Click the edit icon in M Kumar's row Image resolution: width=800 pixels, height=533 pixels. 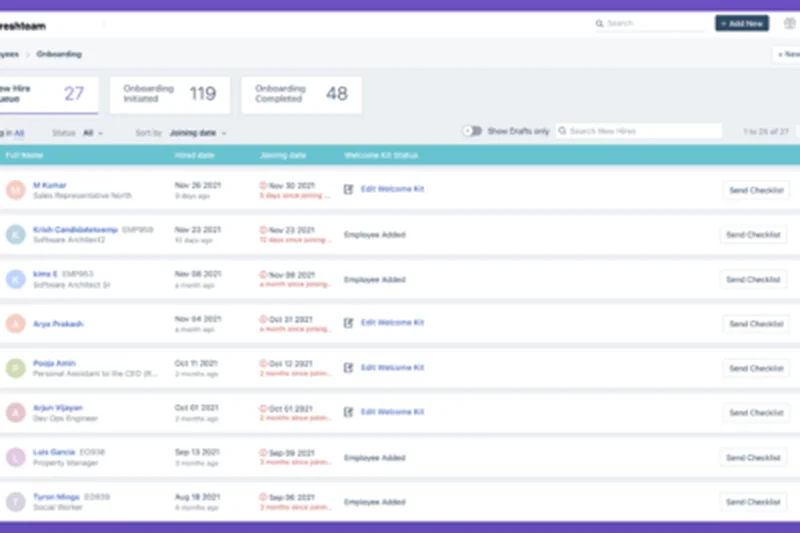pos(349,189)
